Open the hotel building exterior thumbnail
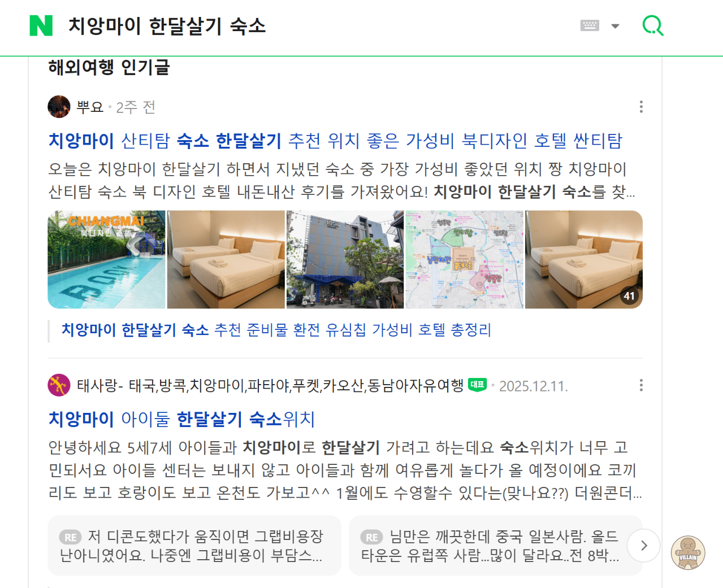 tap(345, 260)
